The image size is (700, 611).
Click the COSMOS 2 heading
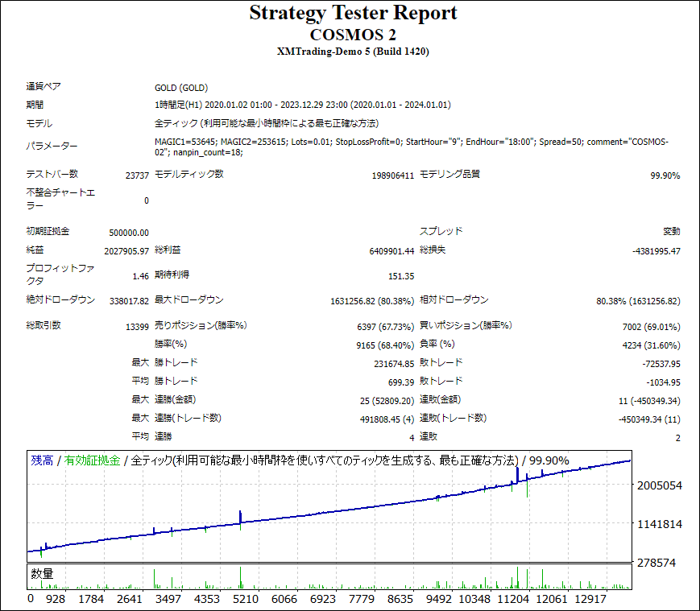click(x=353, y=35)
